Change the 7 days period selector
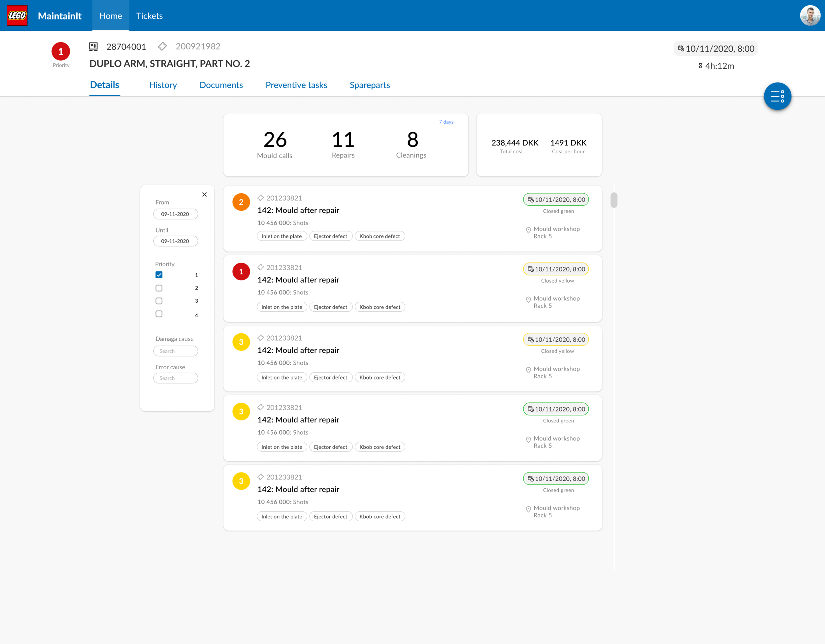This screenshot has height=644, width=825. tap(446, 122)
